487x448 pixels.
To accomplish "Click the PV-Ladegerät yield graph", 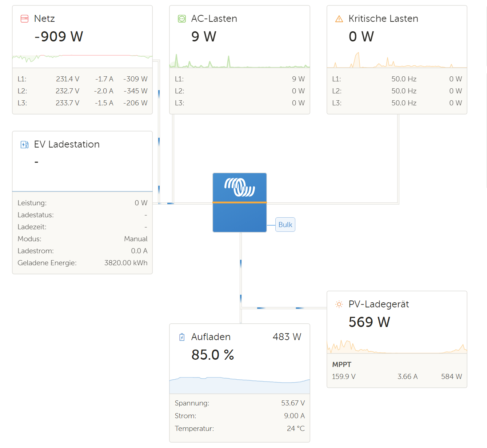I will click(x=397, y=347).
